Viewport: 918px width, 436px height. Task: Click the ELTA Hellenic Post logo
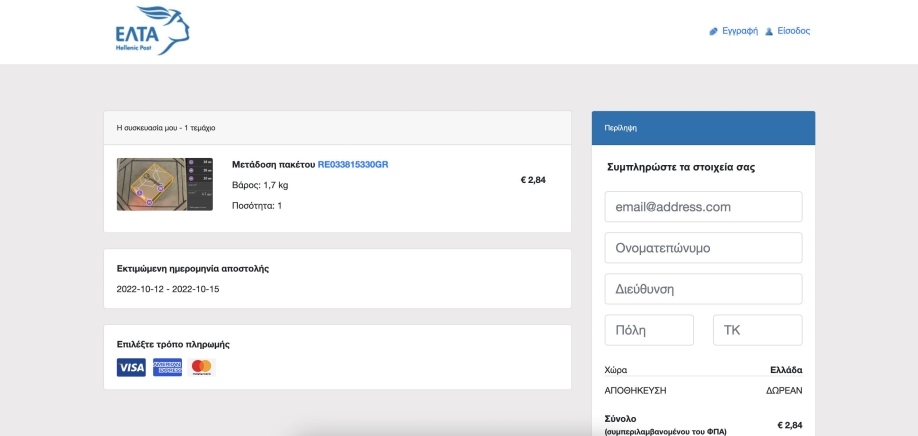(151, 30)
